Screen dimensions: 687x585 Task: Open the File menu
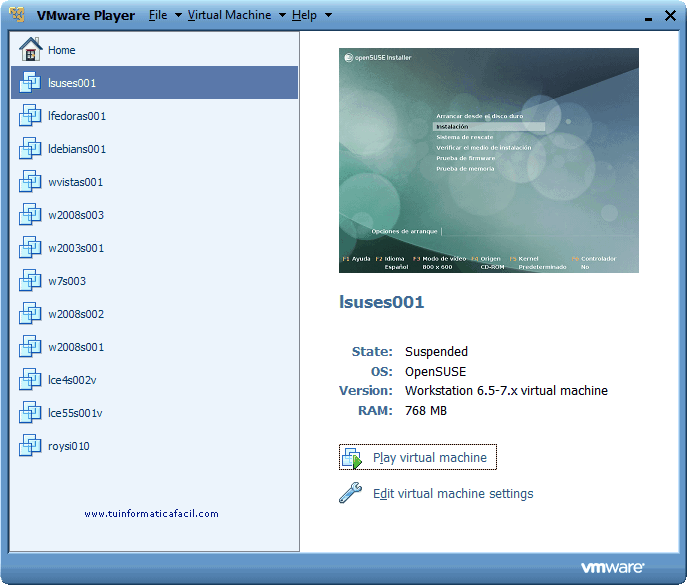coord(158,15)
